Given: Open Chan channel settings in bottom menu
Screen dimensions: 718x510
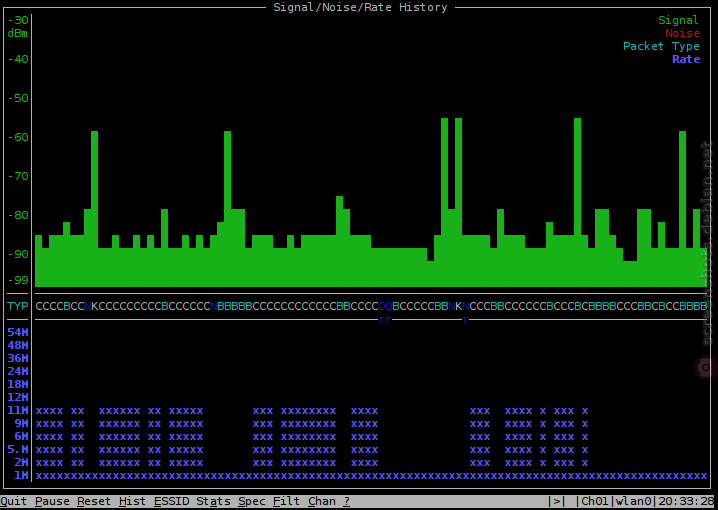Looking at the screenshot, I should tap(322, 501).
